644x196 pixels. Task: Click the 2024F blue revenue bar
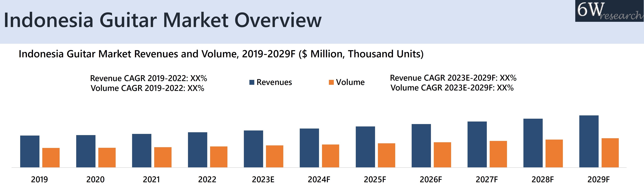coord(309,148)
